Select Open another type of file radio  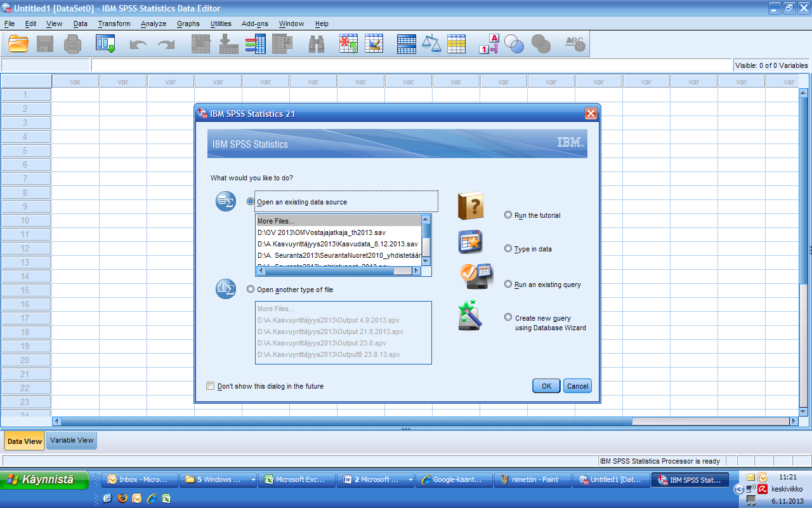tap(250, 289)
